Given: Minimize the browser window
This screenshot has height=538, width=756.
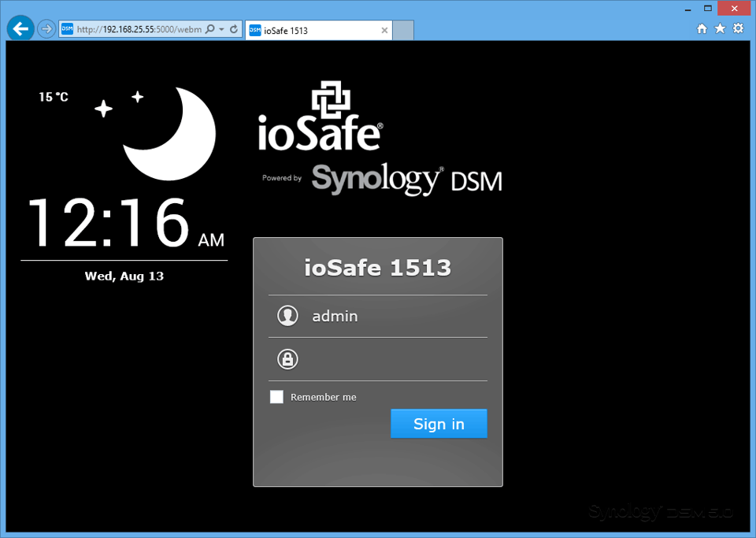Looking at the screenshot, I should [x=688, y=9].
